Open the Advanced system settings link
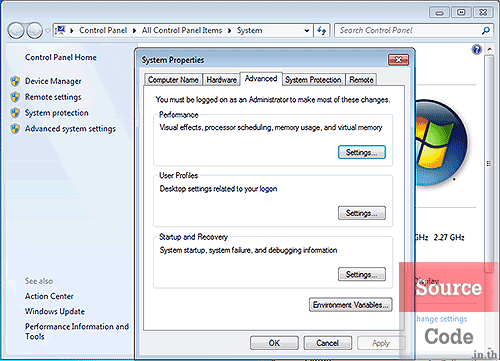This screenshot has height=361, width=500. 70,129
